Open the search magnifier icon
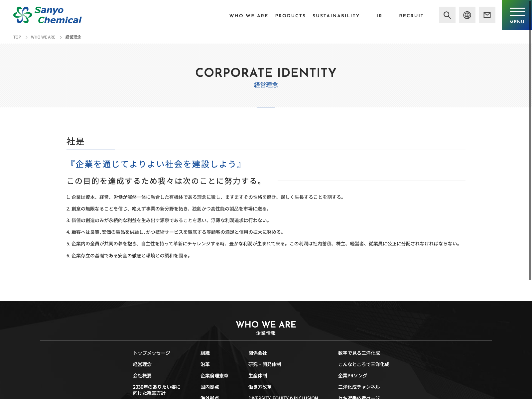The width and height of the screenshot is (532, 399). click(x=447, y=15)
